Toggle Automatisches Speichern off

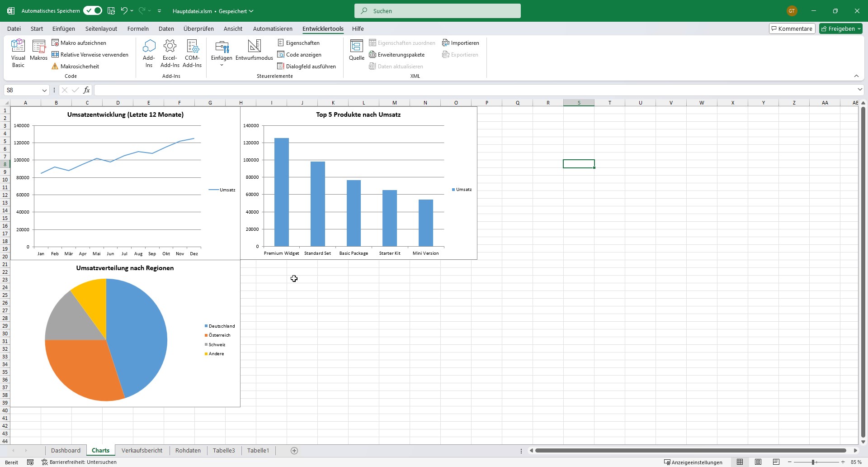click(92, 10)
